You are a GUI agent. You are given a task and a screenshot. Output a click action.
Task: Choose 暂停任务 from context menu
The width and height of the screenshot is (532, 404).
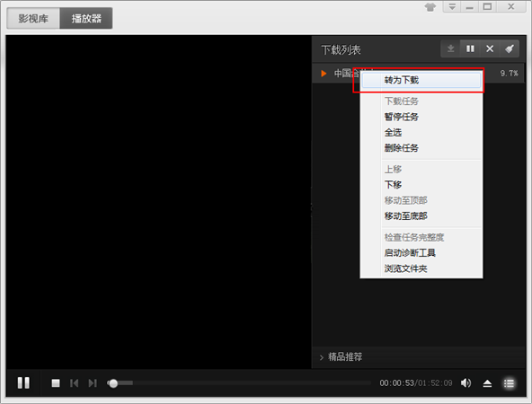tap(421, 117)
